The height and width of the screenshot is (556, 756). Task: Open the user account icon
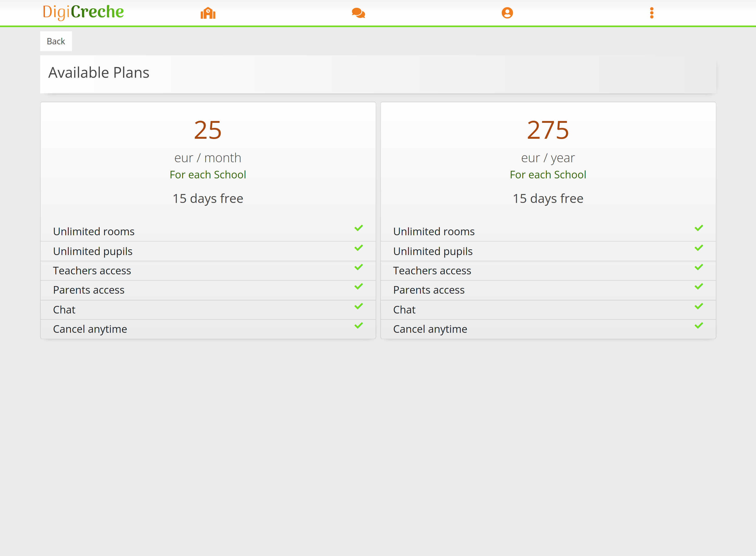point(507,13)
